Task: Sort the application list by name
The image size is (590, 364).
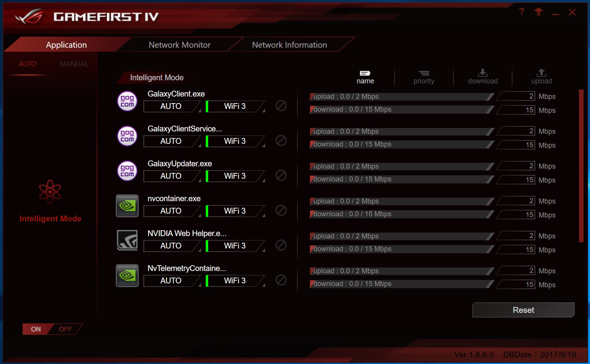Action: 365,77
